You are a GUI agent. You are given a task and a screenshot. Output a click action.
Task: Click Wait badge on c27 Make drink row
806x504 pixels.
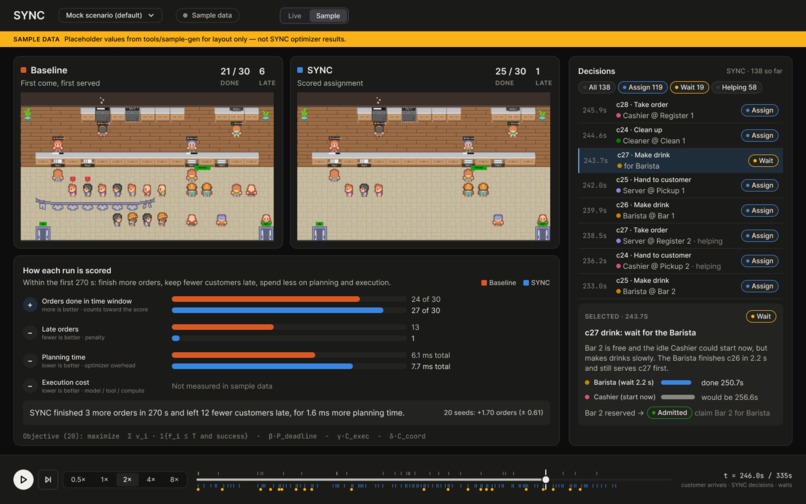pos(763,160)
